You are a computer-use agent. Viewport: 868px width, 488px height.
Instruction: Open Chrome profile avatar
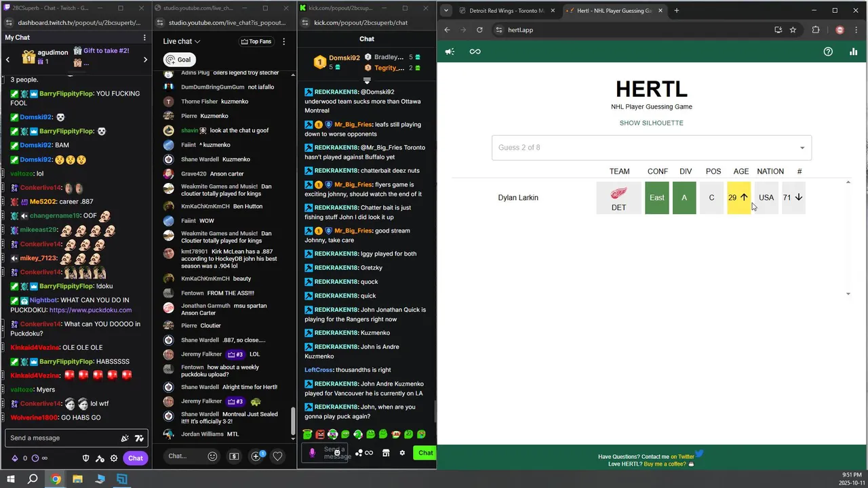tap(840, 30)
